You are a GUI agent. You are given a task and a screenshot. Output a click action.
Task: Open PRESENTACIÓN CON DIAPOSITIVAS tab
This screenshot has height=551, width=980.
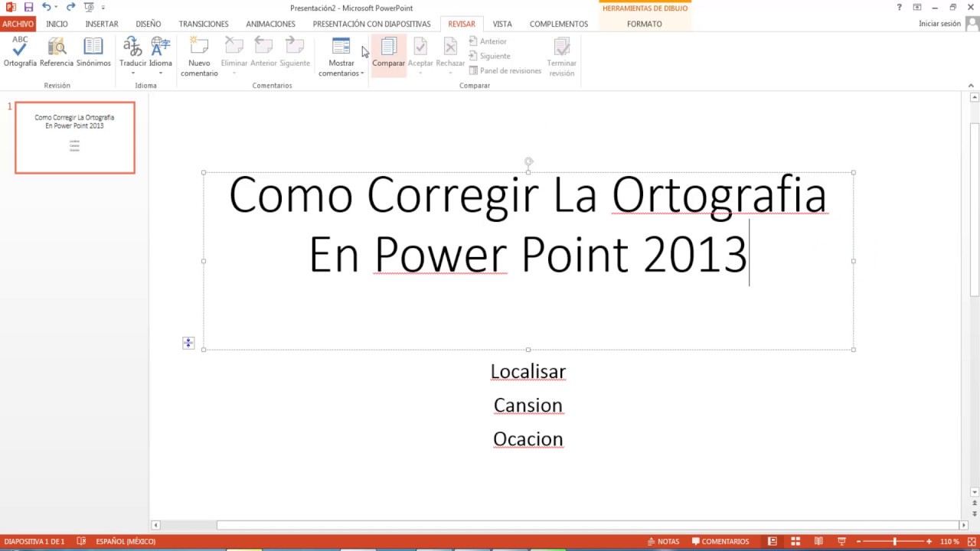[371, 24]
